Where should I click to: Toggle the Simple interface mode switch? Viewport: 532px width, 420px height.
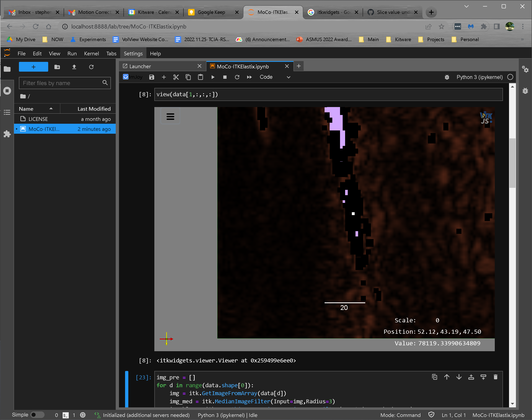click(37, 415)
